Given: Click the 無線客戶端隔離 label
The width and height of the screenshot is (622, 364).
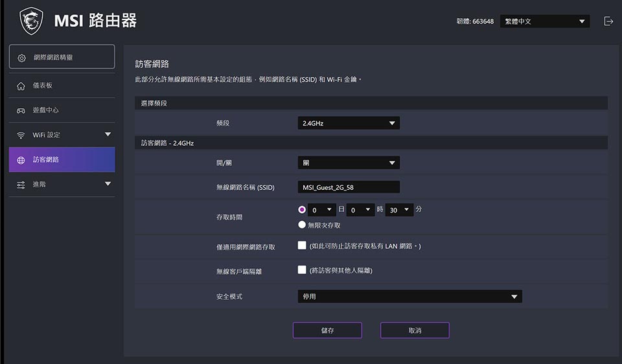Looking at the screenshot, I should [x=239, y=271].
